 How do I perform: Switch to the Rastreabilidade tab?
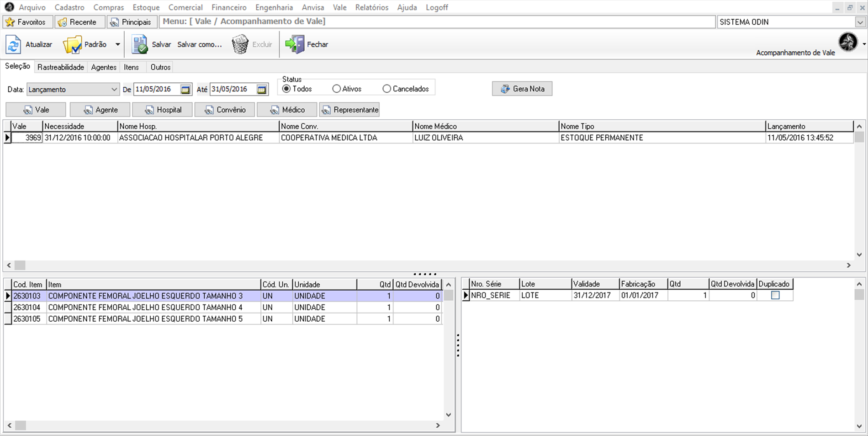click(x=61, y=67)
